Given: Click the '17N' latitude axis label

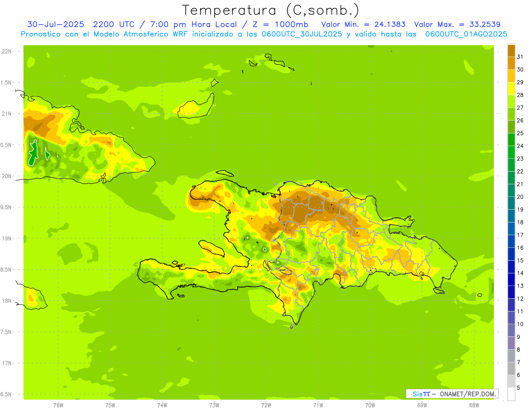Looking at the screenshot, I should (8, 363).
